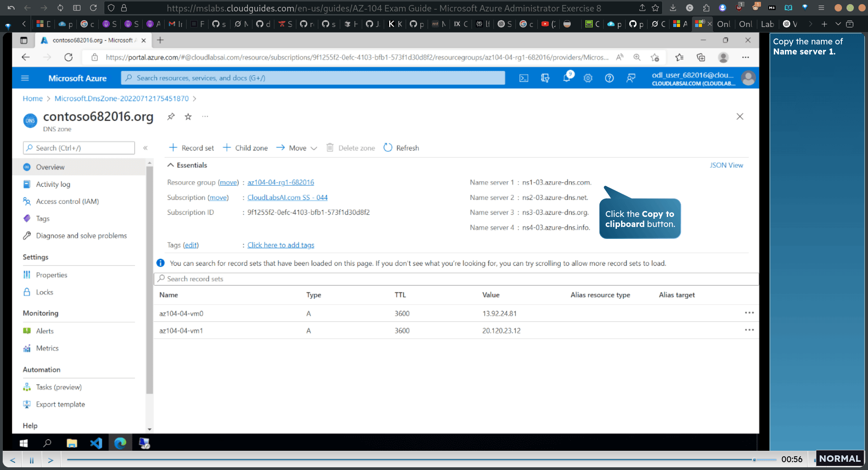Go to previous guide step
This screenshot has height=470, width=868.
12,460
